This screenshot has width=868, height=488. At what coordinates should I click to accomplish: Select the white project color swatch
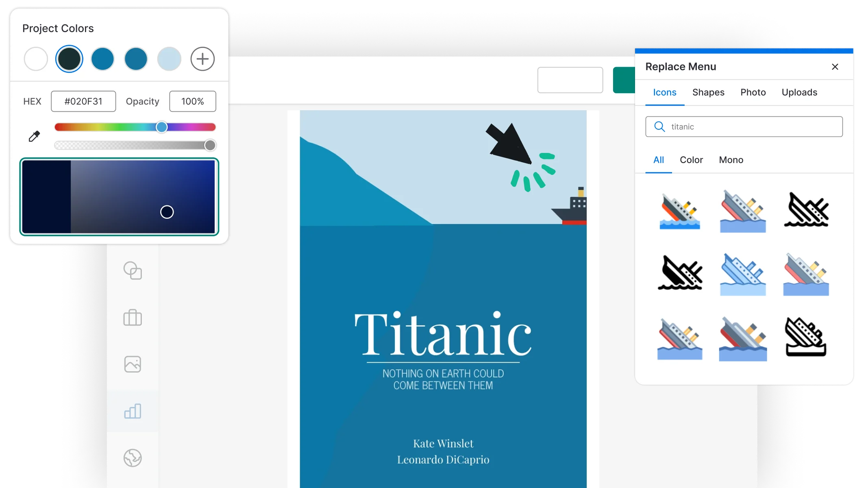[36, 59]
